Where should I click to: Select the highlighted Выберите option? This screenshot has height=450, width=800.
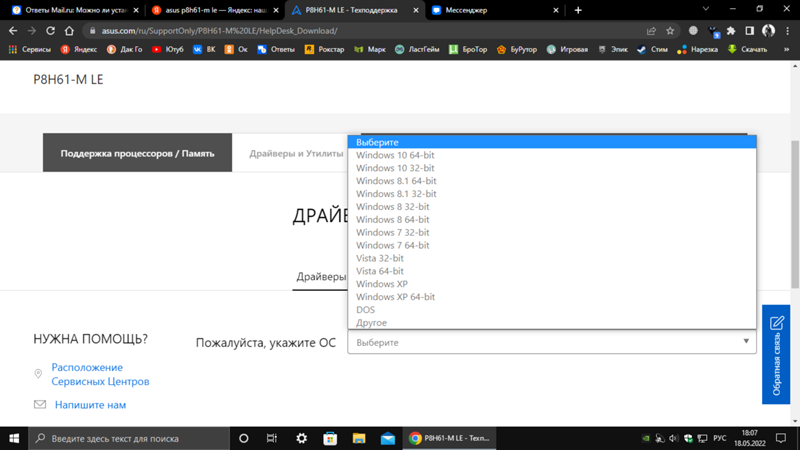point(552,142)
